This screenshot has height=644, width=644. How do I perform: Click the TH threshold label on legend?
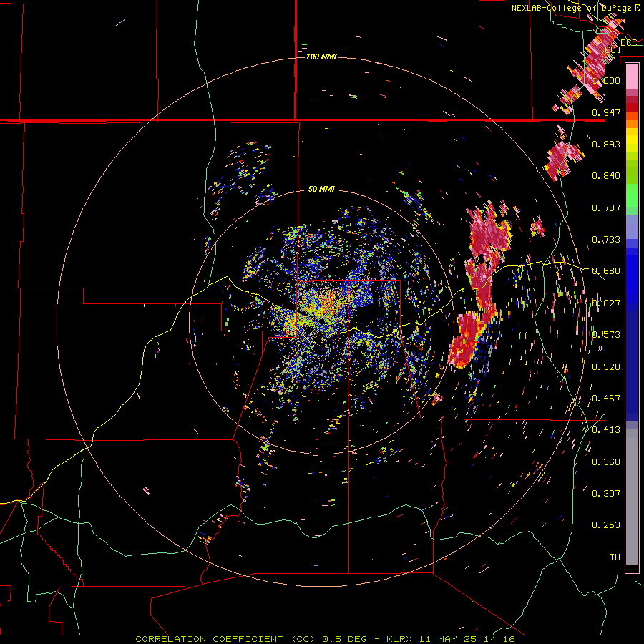click(x=615, y=557)
